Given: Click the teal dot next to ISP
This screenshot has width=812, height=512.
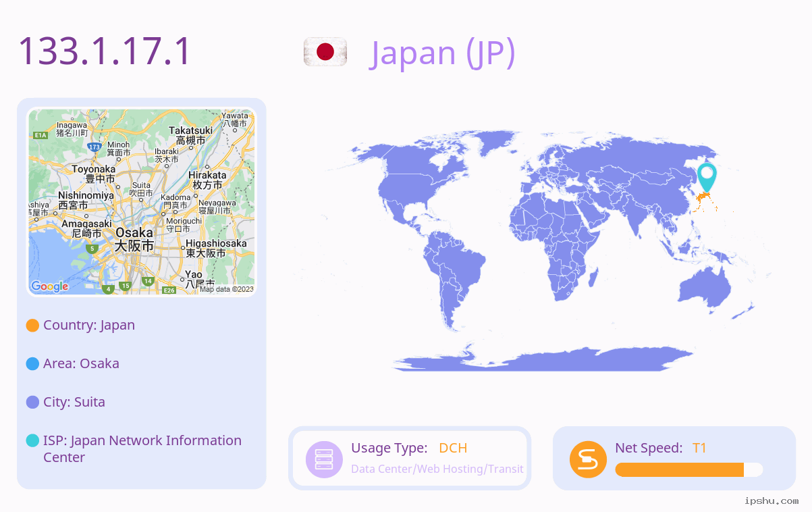Looking at the screenshot, I should pyautogui.click(x=32, y=440).
